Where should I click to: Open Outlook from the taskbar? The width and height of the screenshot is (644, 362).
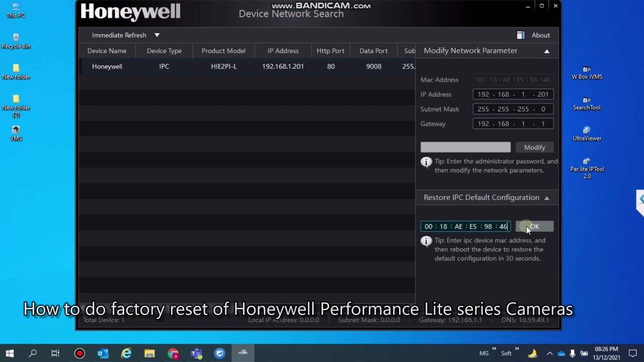103,353
